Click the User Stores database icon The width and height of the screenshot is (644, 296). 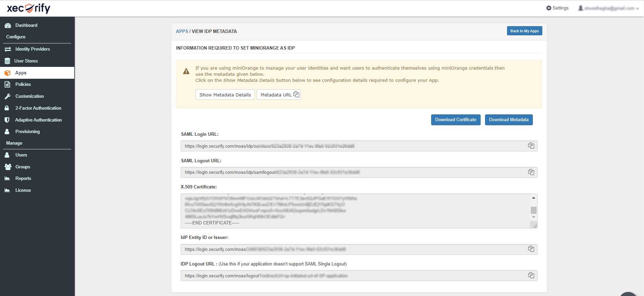tap(7, 61)
